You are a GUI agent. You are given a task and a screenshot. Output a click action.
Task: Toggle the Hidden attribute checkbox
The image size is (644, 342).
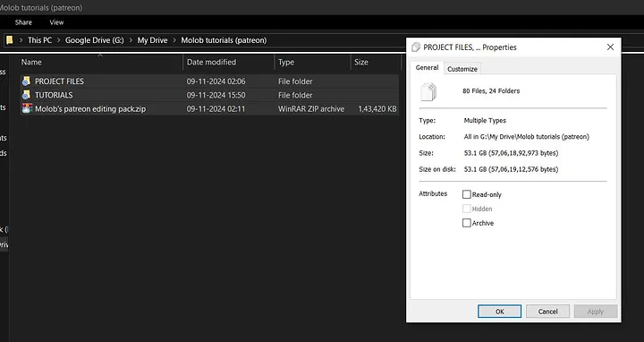coord(467,209)
